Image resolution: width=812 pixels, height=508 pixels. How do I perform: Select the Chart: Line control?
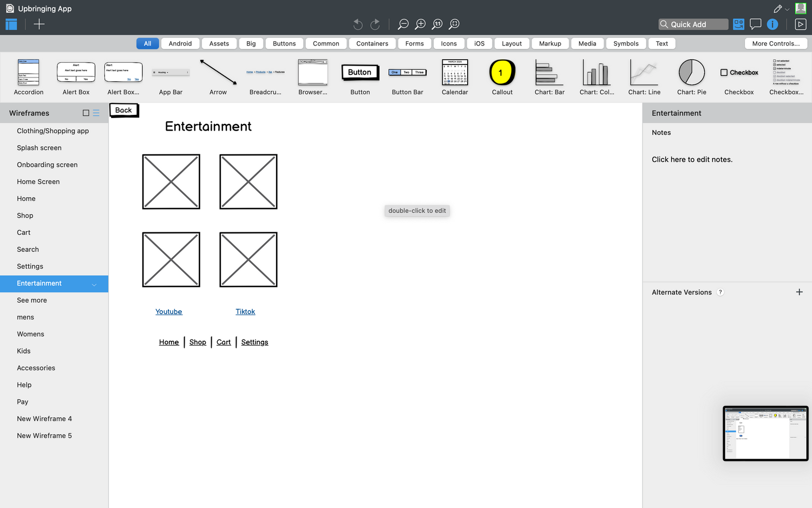point(644,77)
